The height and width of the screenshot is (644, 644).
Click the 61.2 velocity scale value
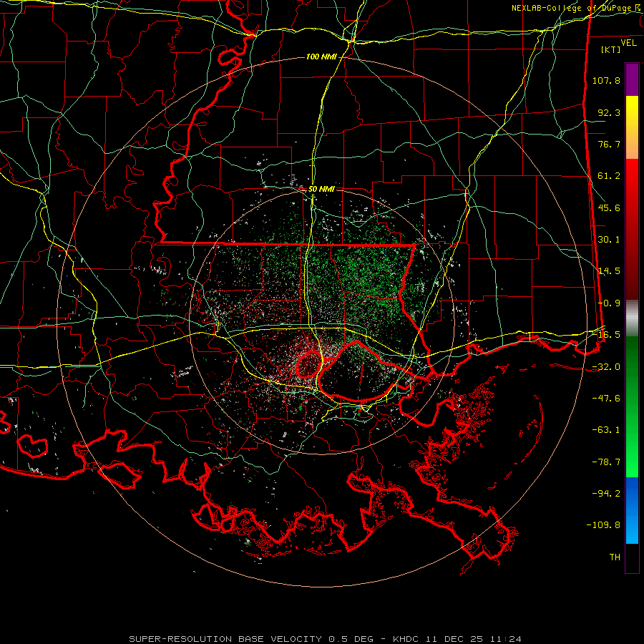tap(609, 176)
